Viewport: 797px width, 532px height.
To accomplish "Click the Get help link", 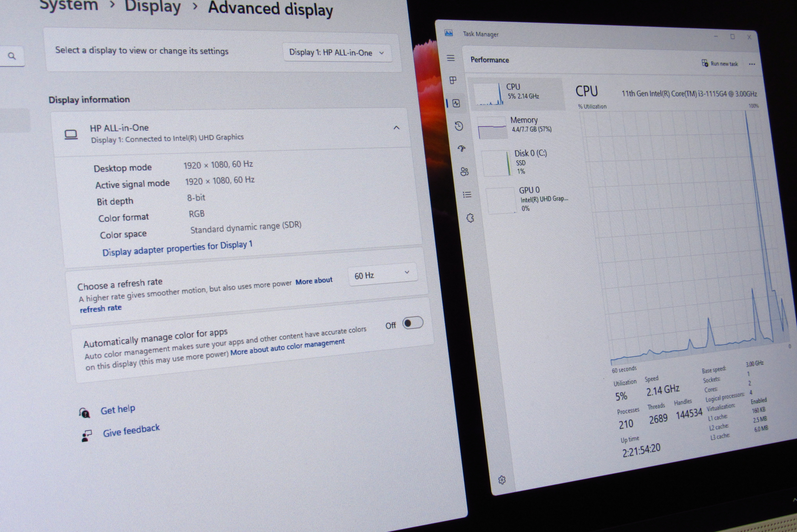I will point(118,410).
